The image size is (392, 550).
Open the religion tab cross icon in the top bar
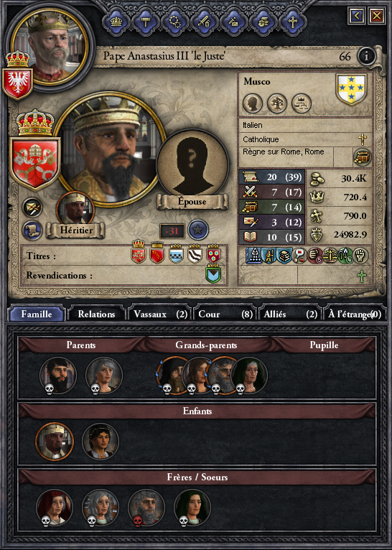click(x=292, y=22)
